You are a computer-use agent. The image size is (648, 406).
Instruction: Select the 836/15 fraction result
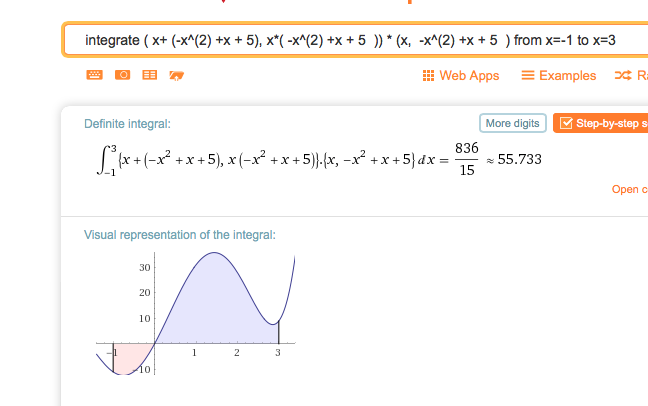point(467,159)
